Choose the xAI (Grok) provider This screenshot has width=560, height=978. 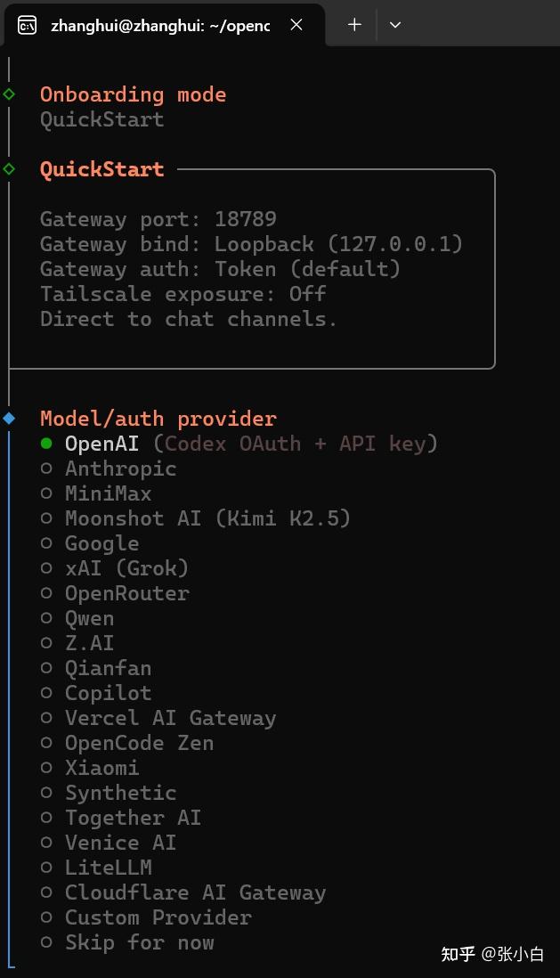[x=126, y=568]
